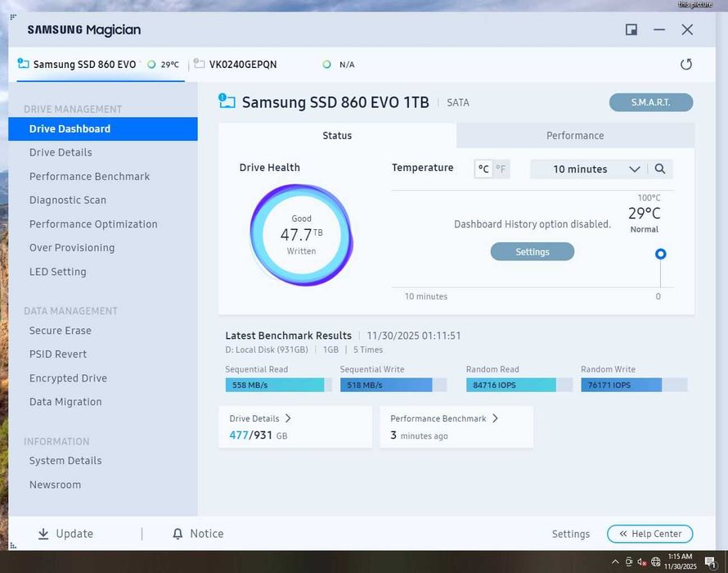The image size is (728, 573).
Task: Click the Notice label in bottom bar
Action: click(207, 534)
